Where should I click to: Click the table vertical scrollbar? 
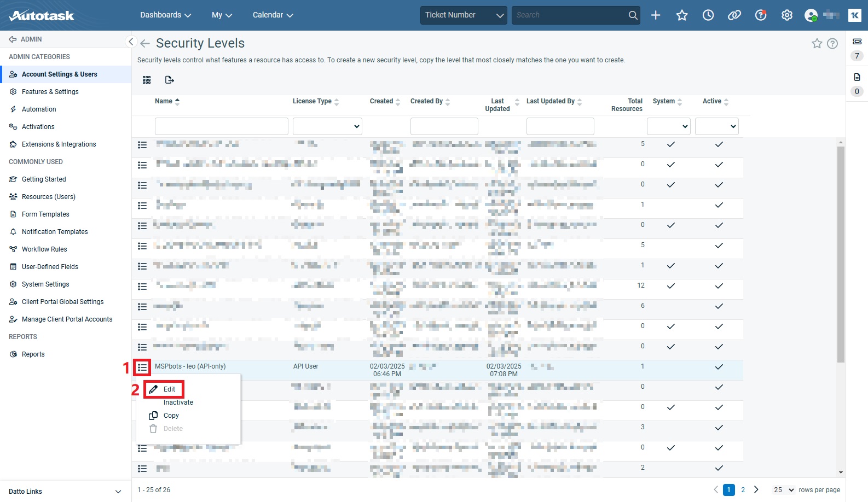841,254
